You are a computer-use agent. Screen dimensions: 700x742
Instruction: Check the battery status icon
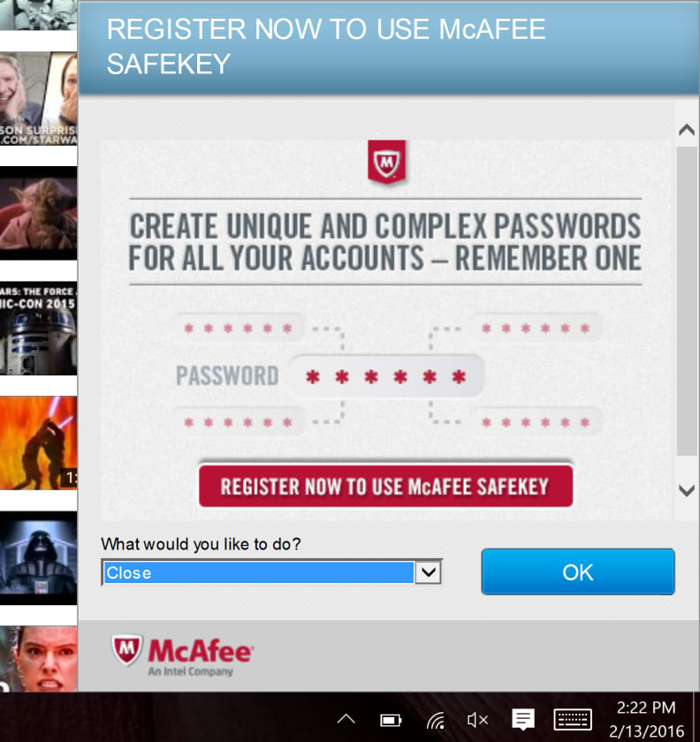(391, 720)
